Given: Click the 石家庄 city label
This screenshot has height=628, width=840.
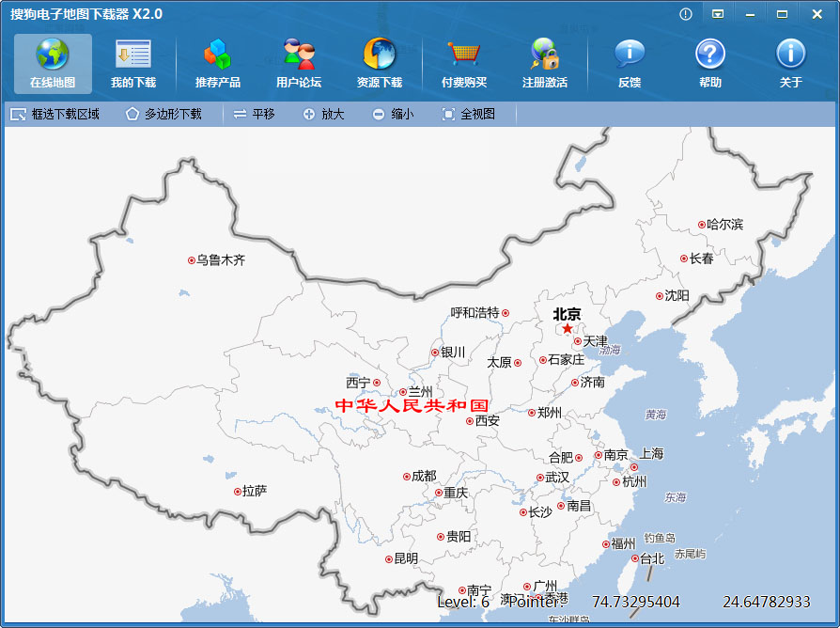Looking at the screenshot, I should coord(567,359).
